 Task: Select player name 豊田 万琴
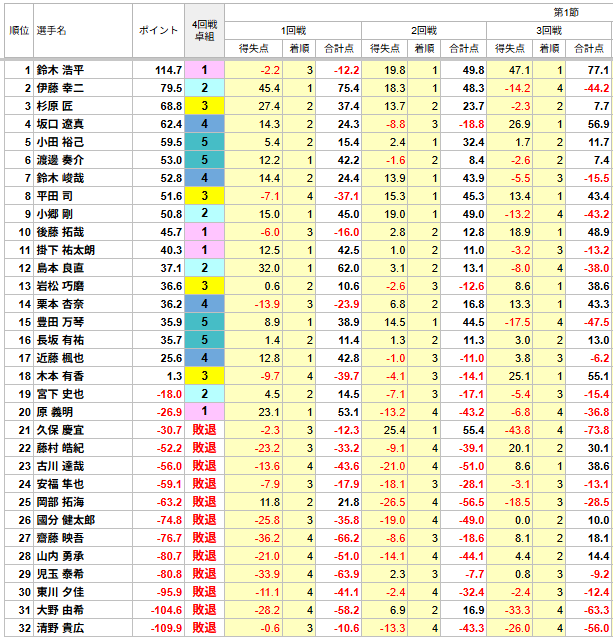point(60,322)
